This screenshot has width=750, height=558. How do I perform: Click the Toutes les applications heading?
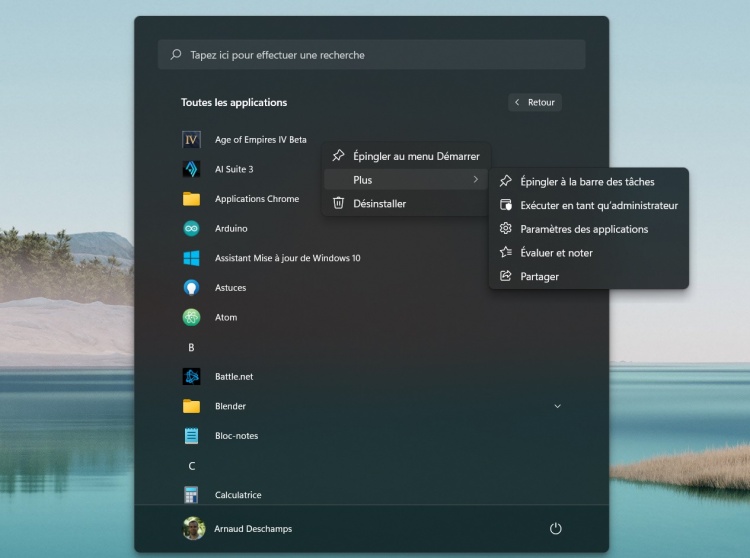tap(234, 102)
